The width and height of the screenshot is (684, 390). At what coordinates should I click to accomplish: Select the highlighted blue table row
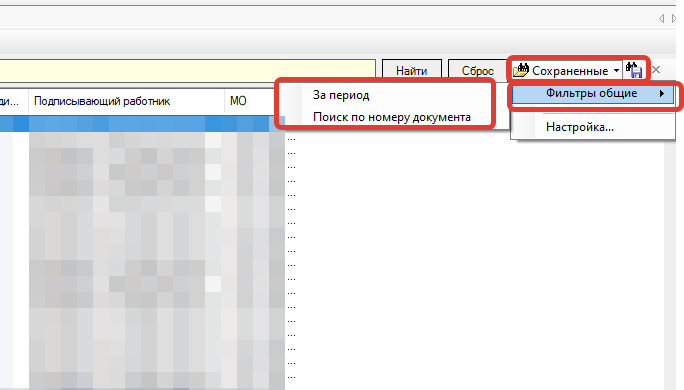point(142,124)
